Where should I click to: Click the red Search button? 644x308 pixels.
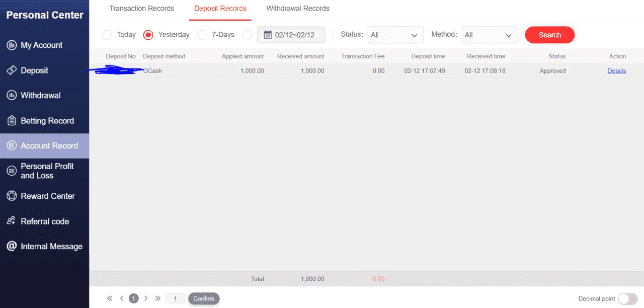click(x=549, y=35)
